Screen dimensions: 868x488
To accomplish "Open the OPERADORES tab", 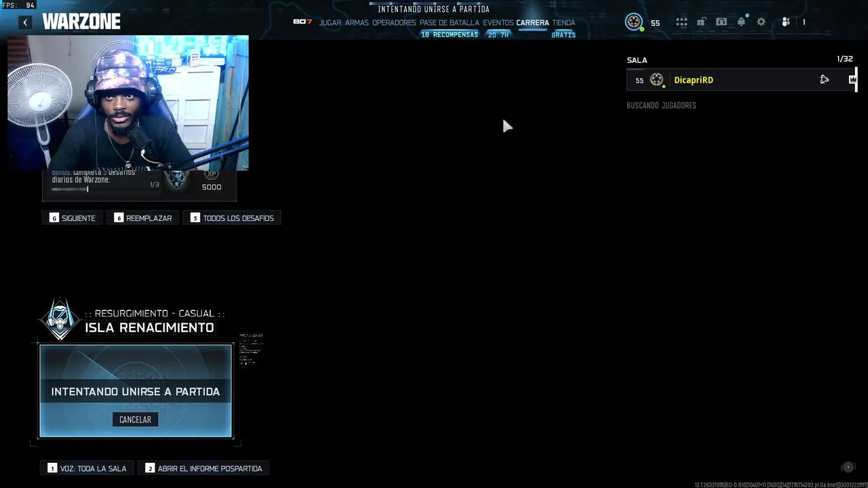I will tap(394, 22).
